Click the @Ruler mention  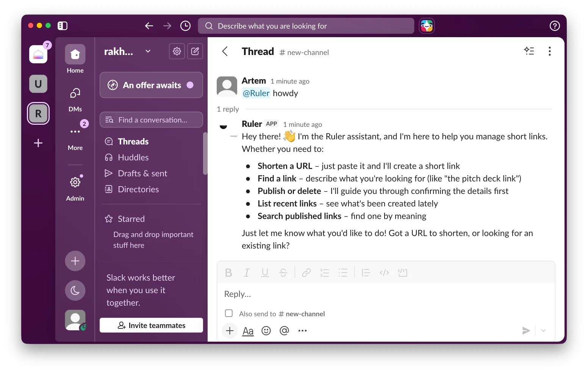(x=256, y=93)
